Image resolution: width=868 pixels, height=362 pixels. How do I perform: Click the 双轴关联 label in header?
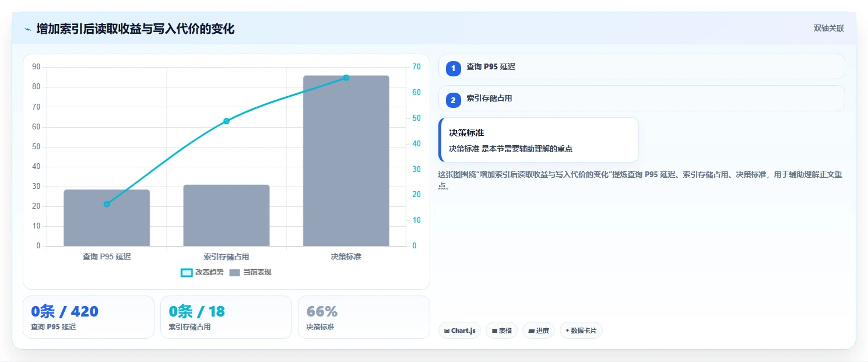click(x=828, y=28)
